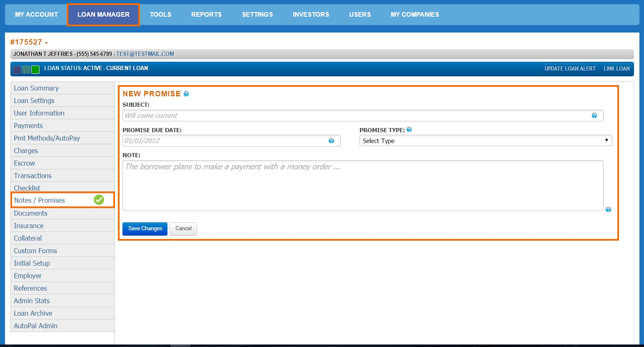Click the help icon next to Promise Type
644x347 pixels.
click(x=409, y=129)
